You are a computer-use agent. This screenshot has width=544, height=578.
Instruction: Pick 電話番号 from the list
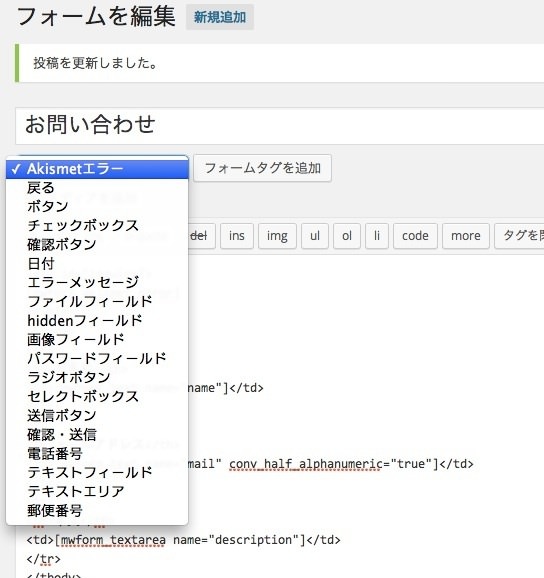click(97, 453)
